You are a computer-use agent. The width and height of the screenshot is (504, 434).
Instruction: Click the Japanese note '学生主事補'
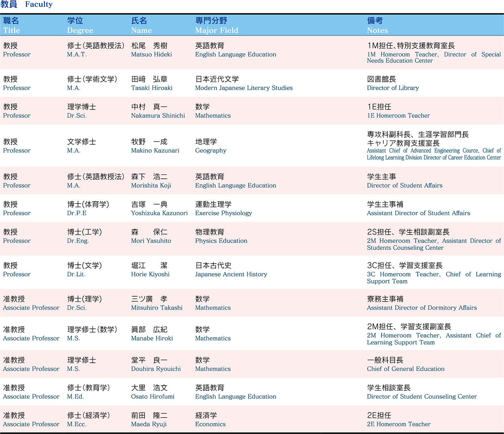(x=385, y=204)
